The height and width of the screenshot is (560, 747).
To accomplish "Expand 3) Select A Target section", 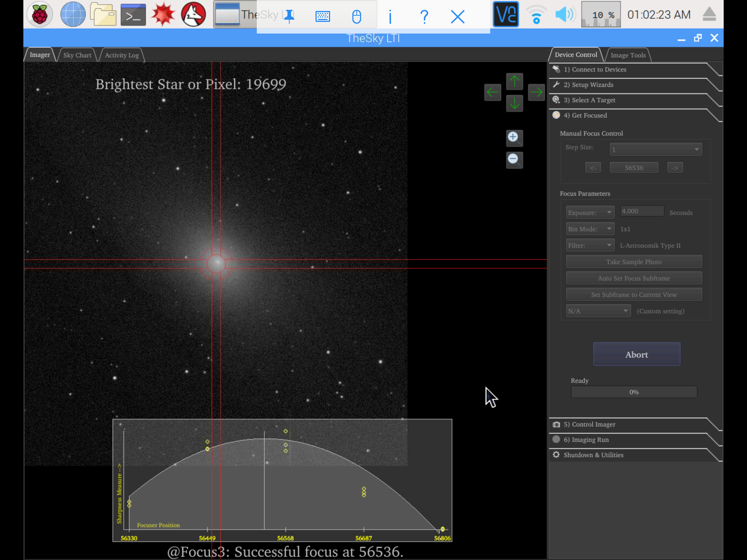I will tap(635, 100).
